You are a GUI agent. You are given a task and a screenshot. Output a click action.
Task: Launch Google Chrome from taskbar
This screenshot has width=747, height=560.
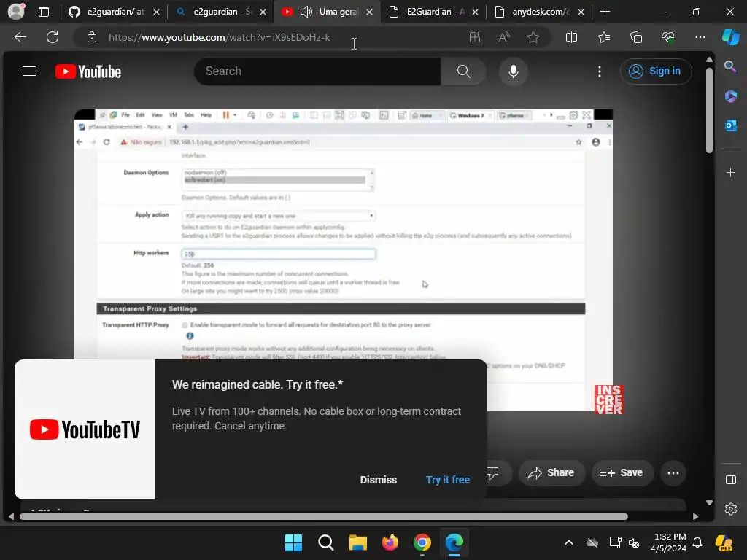pyautogui.click(x=422, y=542)
